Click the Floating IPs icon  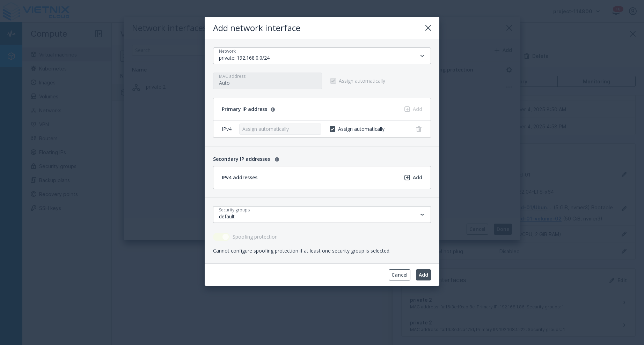(34, 152)
